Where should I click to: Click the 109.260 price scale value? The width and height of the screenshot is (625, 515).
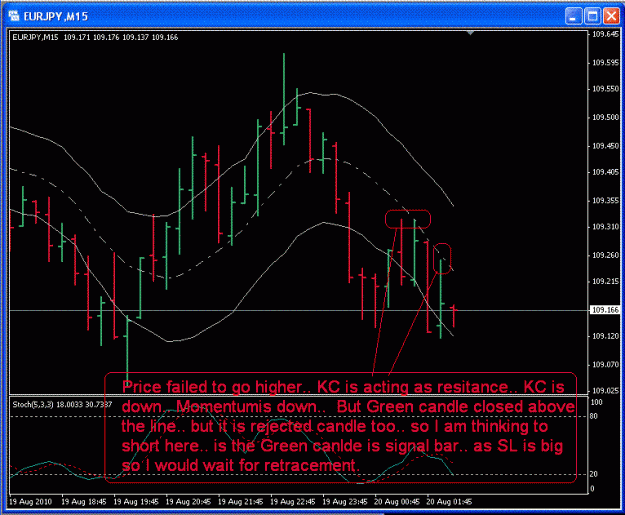[605, 255]
